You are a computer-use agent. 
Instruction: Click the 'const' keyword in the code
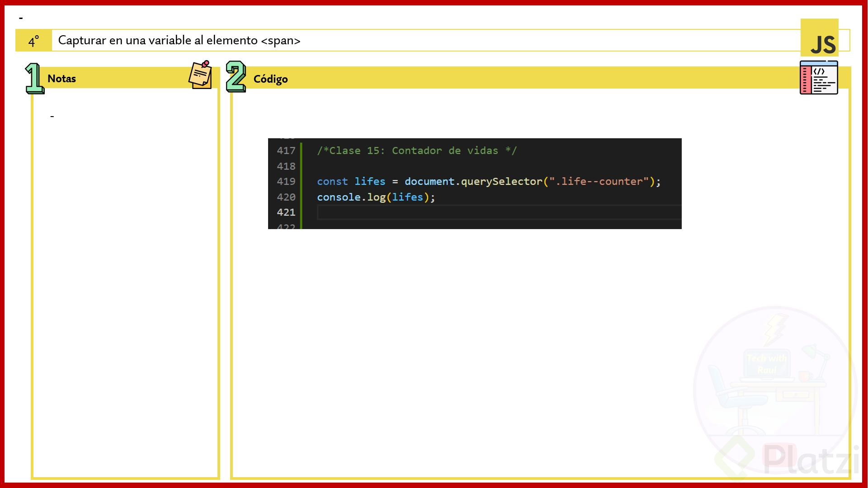(332, 182)
